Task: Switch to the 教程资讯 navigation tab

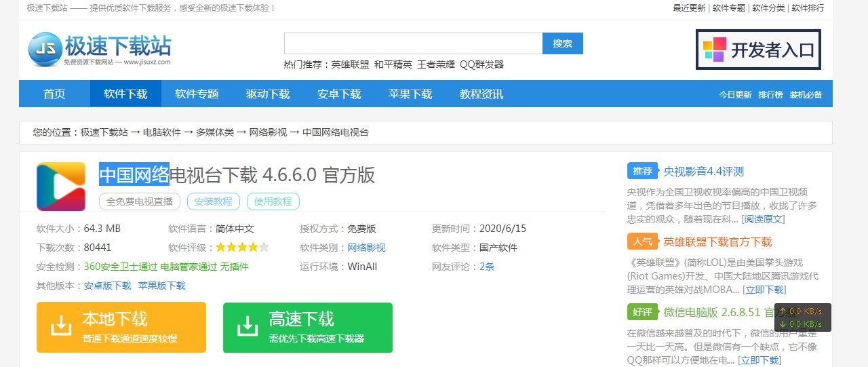Action: coord(481,94)
